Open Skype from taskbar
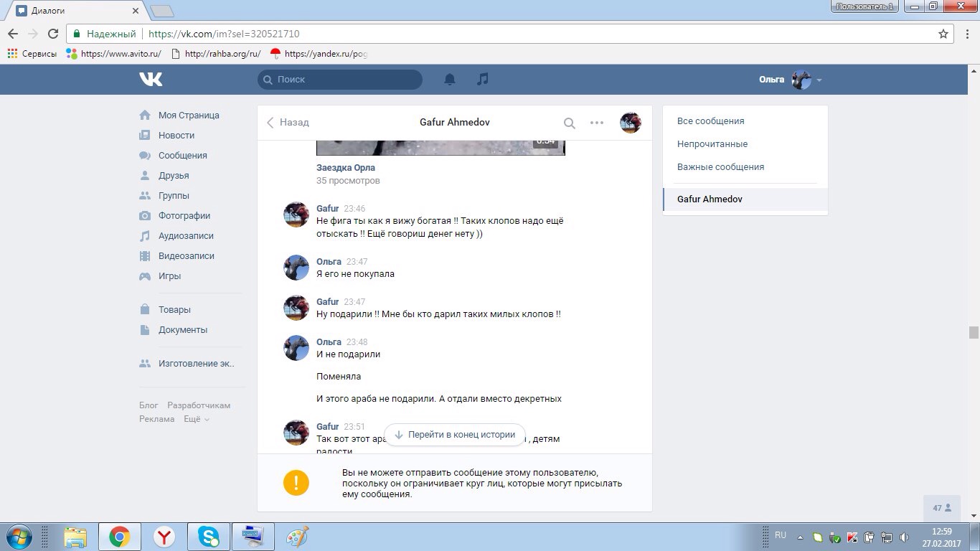This screenshot has height=551, width=980. pos(209,537)
